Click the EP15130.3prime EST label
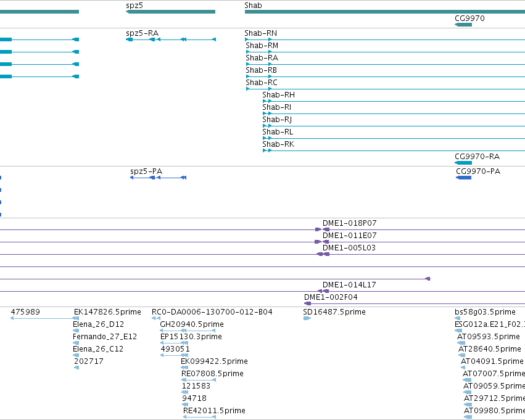This screenshot has width=525, height=420. coord(191,337)
